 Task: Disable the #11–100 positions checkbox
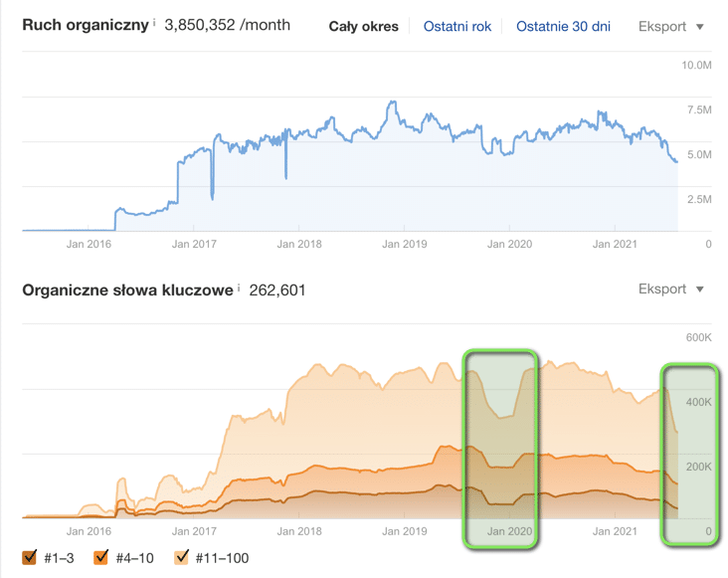coord(181,558)
